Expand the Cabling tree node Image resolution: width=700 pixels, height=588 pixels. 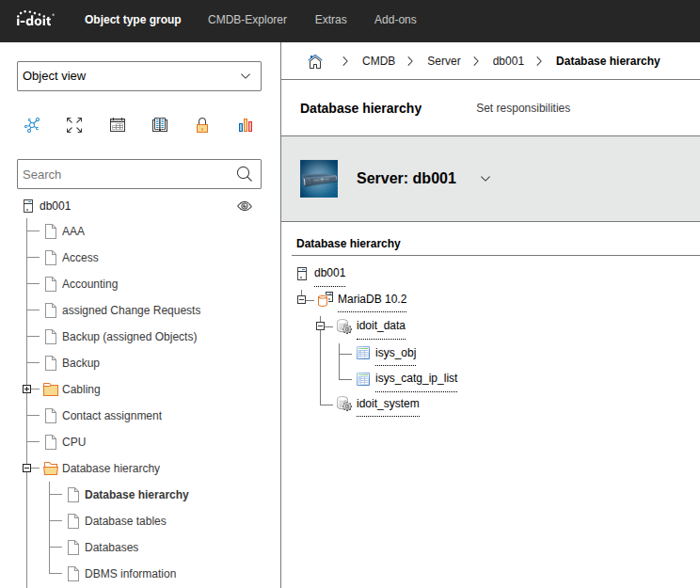[x=26, y=389]
